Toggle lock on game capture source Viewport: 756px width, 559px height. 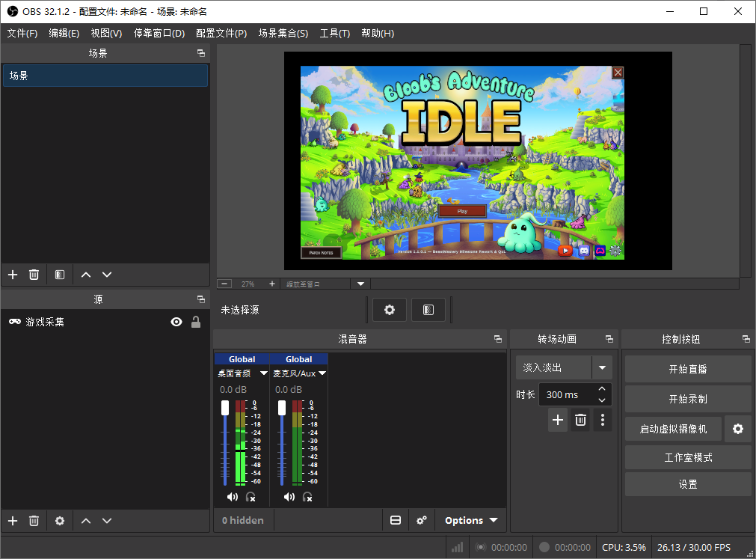tap(196, 322)
